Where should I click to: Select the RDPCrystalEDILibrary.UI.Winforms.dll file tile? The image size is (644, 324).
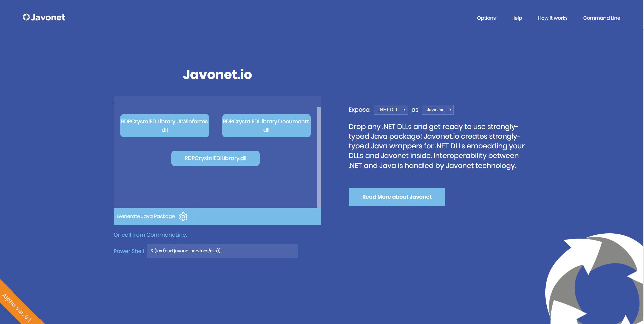point(165,126)
